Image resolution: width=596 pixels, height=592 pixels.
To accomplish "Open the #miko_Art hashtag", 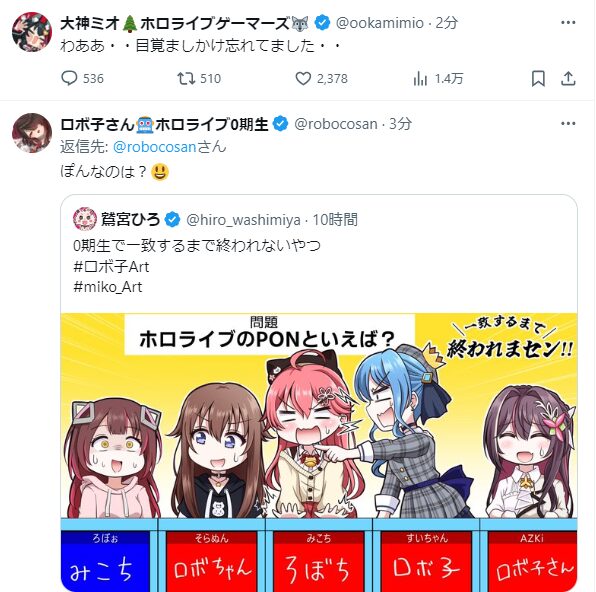I will point(108,287).
